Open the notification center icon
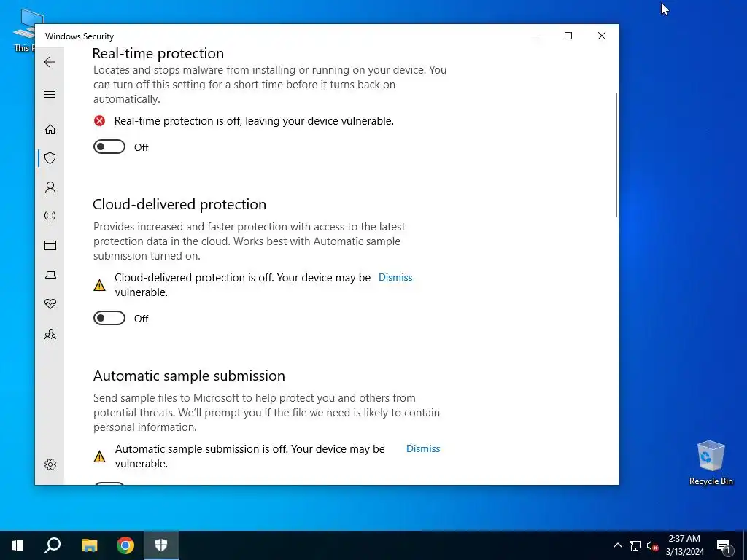Viewport: 747px width, 560px height. tap(724, 545)
